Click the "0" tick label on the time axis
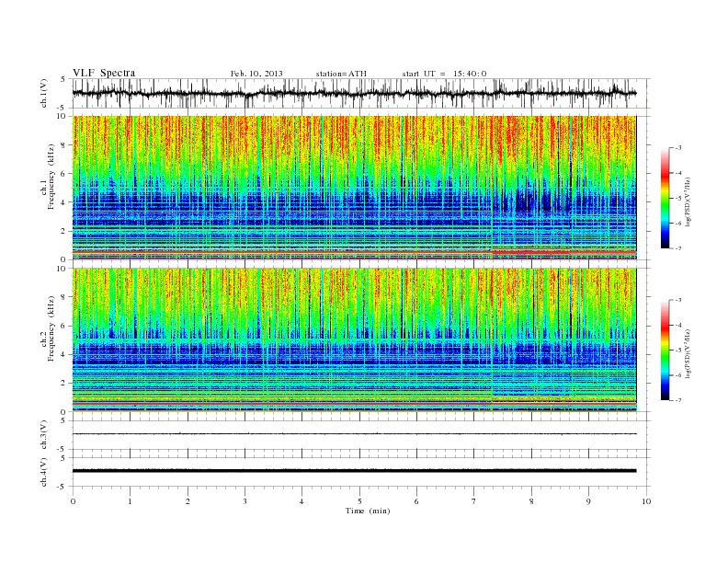Screen dimensions: 728x563 73,501
